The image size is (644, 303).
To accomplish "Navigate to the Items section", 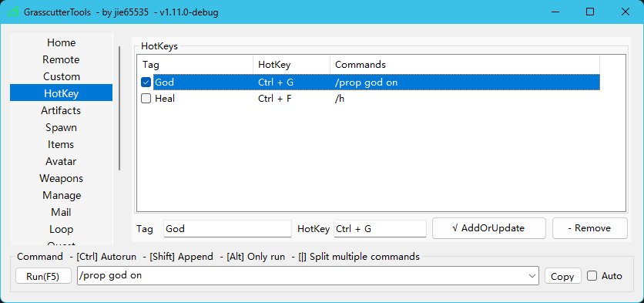I will click(x=61, y=144).
